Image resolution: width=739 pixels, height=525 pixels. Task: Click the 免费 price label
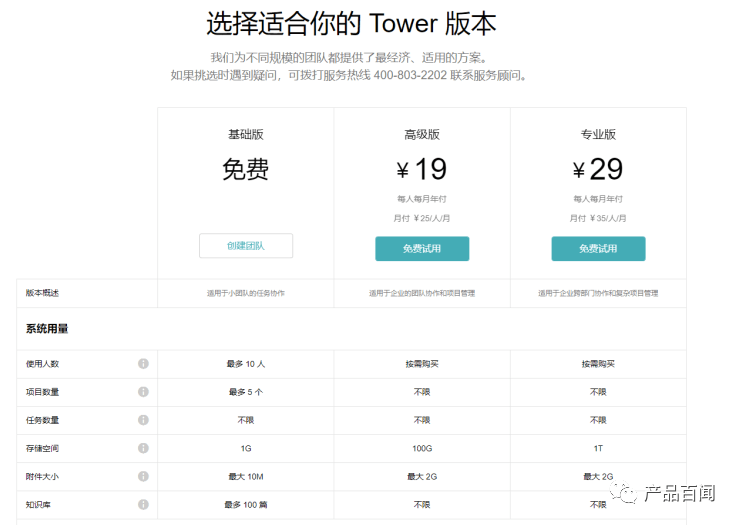246,169
